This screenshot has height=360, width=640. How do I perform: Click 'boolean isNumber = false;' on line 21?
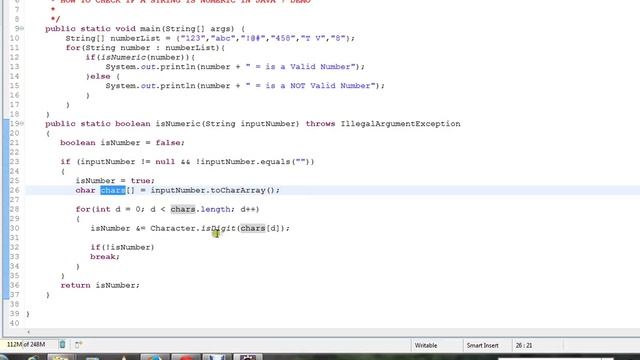pos(122,143)
